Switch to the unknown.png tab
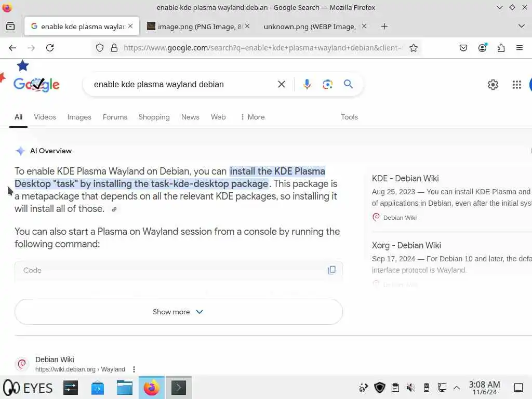The width and height of the screenshot is (532, 399). click(x=310, y=26)
